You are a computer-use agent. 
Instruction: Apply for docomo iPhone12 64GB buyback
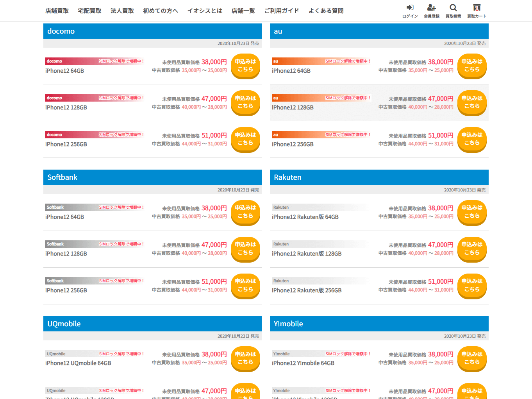245,66
